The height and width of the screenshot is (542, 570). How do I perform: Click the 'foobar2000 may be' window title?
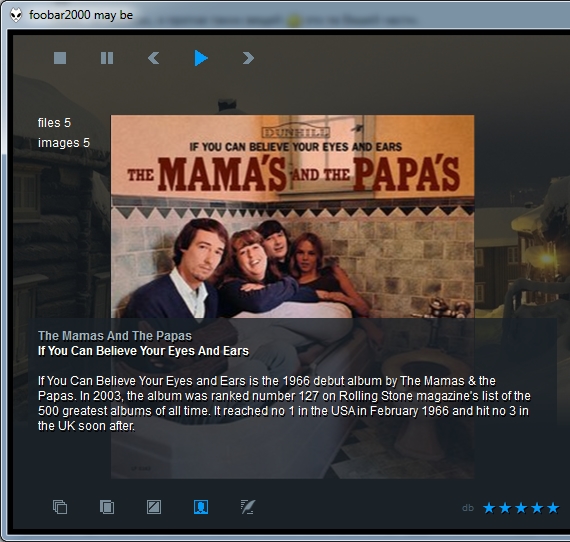click(81, 15)
